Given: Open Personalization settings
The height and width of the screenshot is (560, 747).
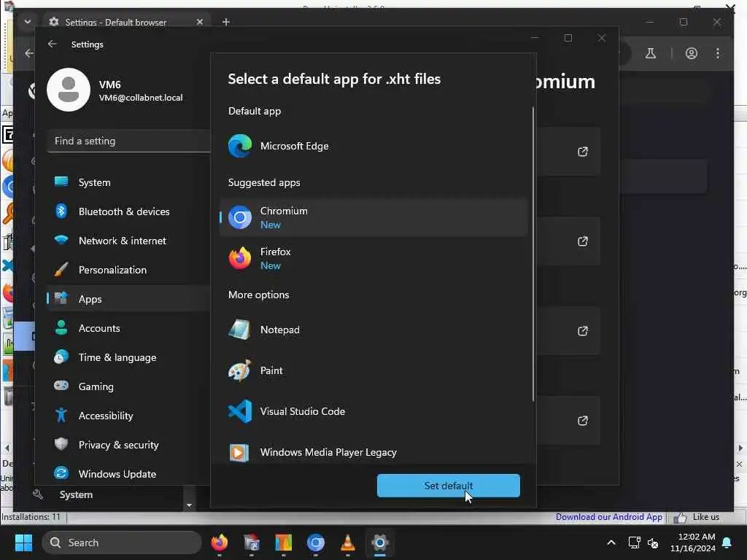Looking at the screenshot, I should (128, 270).
